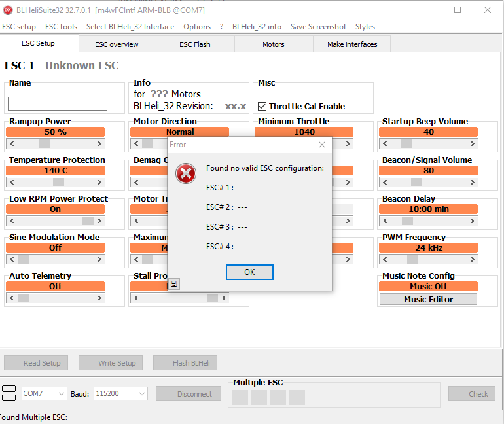Open the Options menu
The height and width of the screenshot is (424, 504).
[x=197, y=27]
